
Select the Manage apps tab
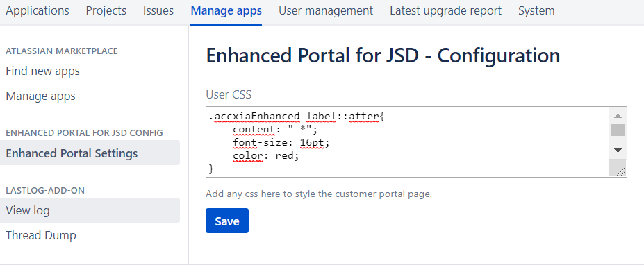pyautogui.click(x=226, y=10)
